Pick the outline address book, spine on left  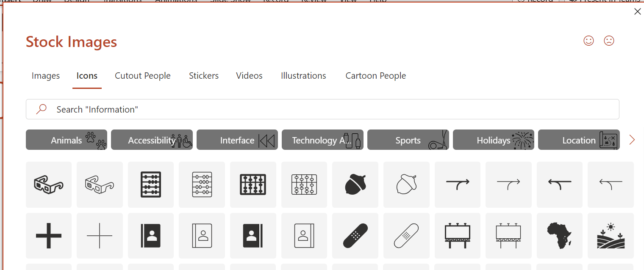pyautogui.click(x=202, y=236)
